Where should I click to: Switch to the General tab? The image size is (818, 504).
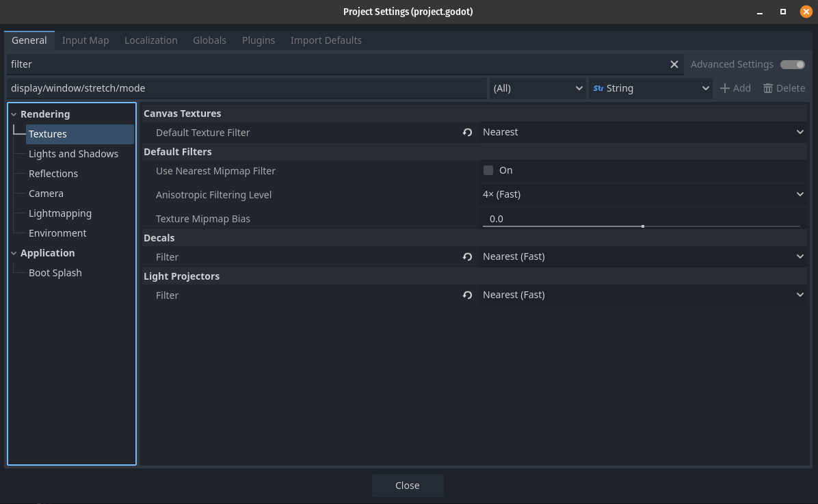[x=29, y=40]
